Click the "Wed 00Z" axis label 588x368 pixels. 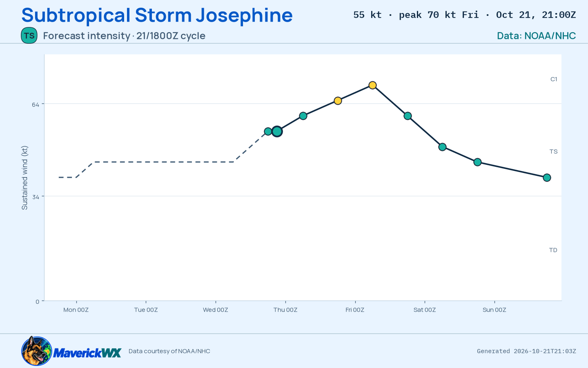click(x=216, y=310)
